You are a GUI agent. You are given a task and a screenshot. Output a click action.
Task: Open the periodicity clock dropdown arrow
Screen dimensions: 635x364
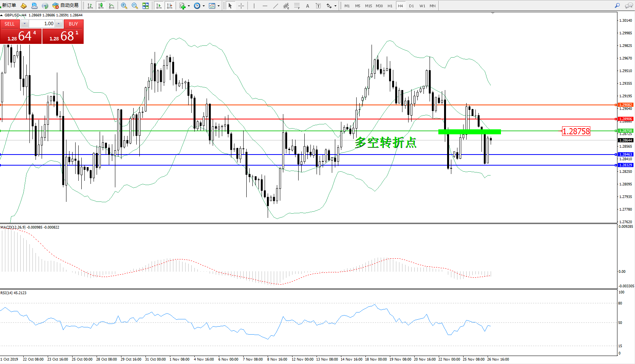[204, 6]
